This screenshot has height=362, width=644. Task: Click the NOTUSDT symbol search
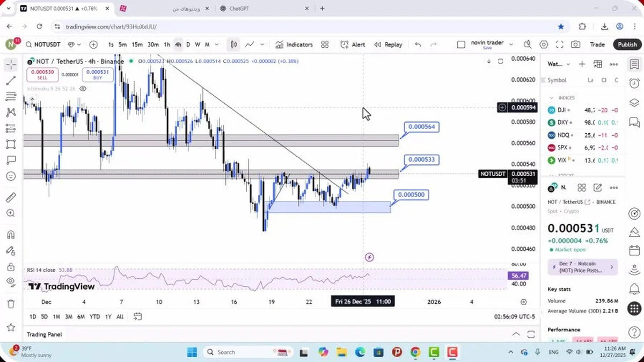pyautogui.click(x=43, y=45)
